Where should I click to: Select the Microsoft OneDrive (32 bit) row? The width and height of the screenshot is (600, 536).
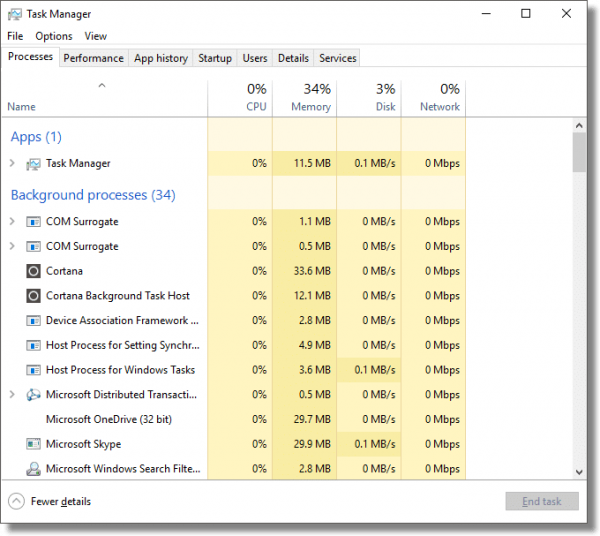pos(233,419)
